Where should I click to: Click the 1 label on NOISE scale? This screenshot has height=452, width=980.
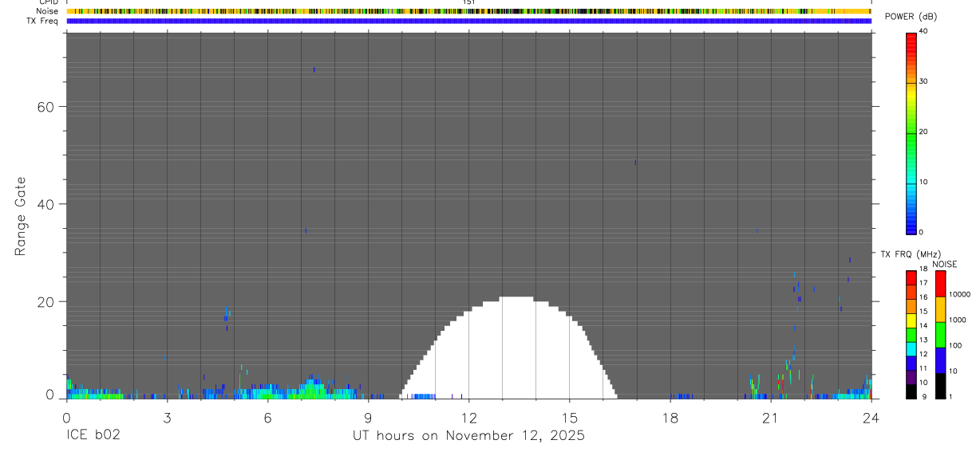tap(950, 396)
